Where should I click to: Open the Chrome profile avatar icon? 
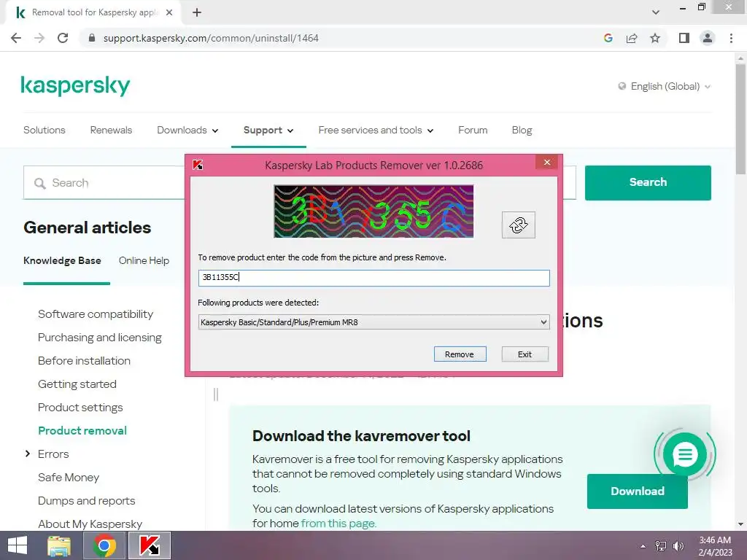[x=708, y=38]
